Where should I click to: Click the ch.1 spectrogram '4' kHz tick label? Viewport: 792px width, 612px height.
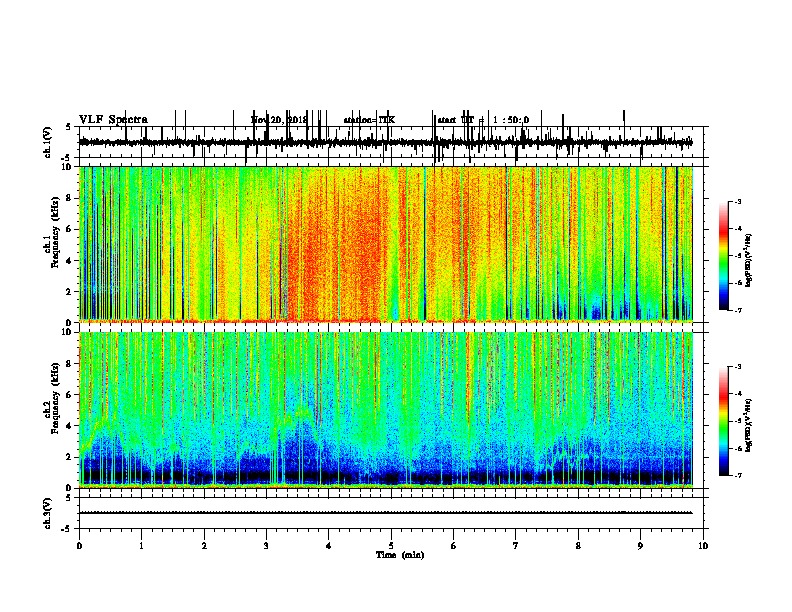70,261
